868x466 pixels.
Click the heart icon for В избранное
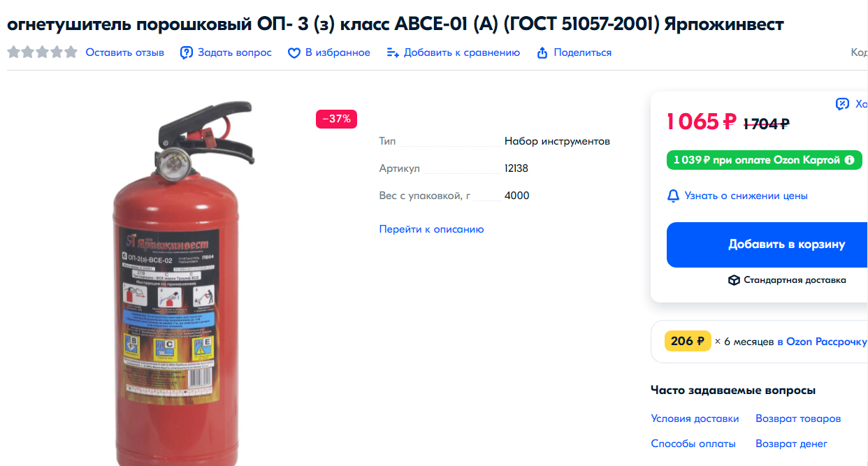(294, 53)
